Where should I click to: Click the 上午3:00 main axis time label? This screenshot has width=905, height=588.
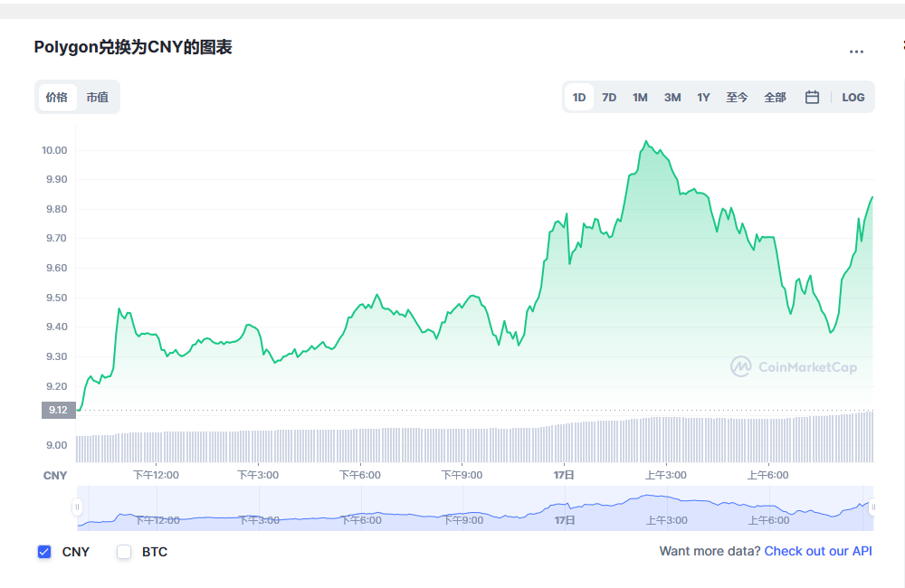point(665,475)
